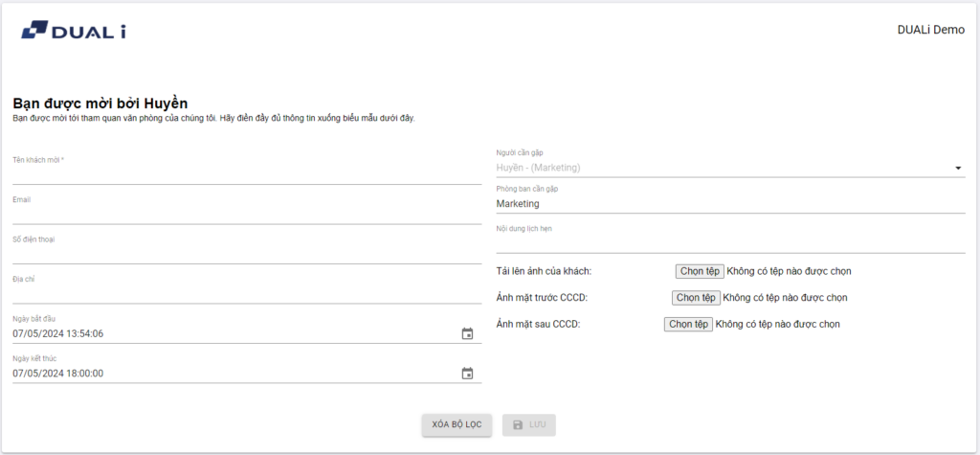980x455 pixels.
Task: Click the DUAL i logo
Action: 73,32
